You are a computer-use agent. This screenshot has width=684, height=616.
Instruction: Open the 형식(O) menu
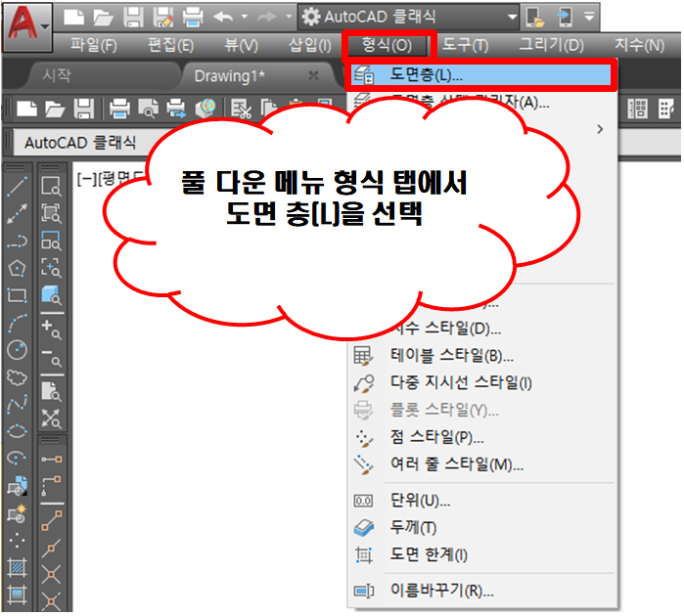[x=387, y=45]
